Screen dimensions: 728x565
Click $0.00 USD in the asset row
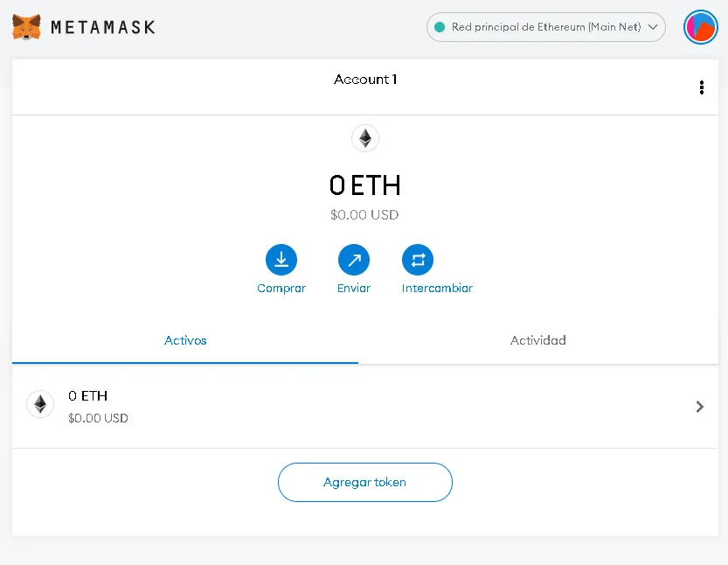point(98,418)
